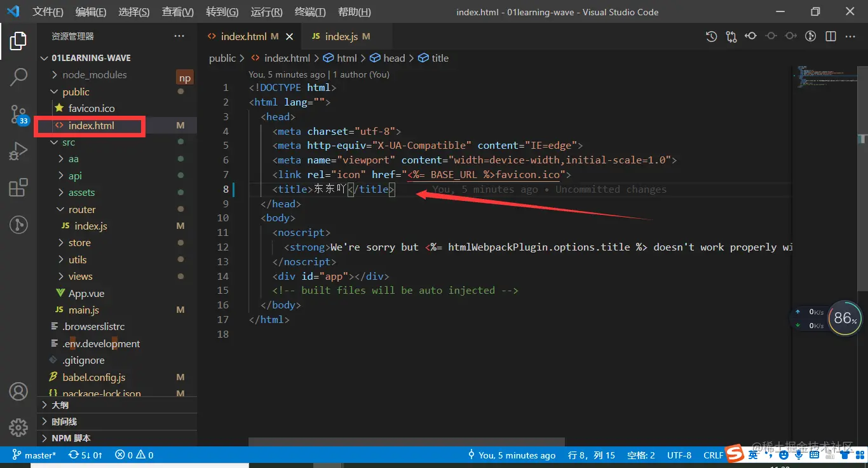The height and width of the screenshot is (468, 868).
Task: Open .env.development file
Action: tap(117, 344)
